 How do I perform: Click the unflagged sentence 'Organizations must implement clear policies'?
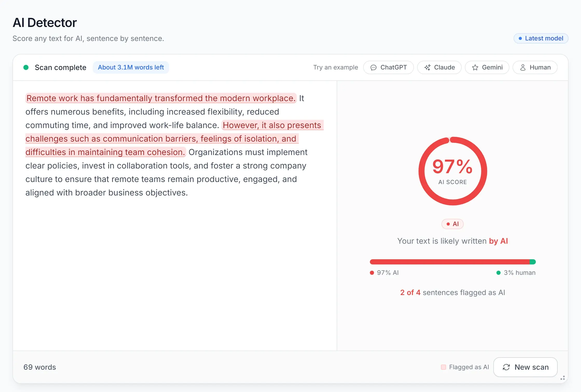(166, 172)
